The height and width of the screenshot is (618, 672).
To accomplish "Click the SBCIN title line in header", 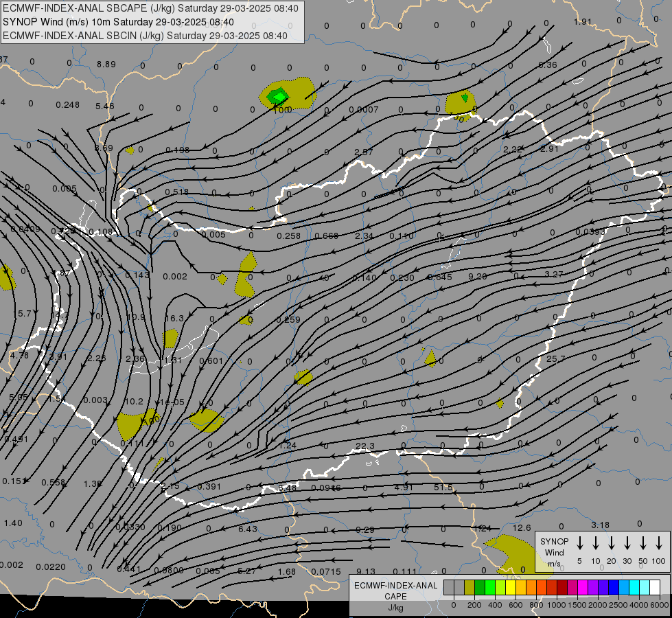I will coord(145,36).
